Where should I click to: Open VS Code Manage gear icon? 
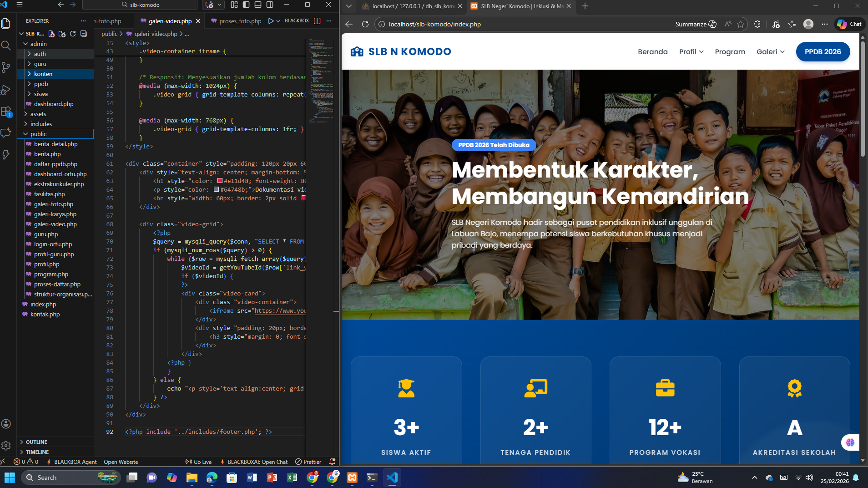click(6, 445)
